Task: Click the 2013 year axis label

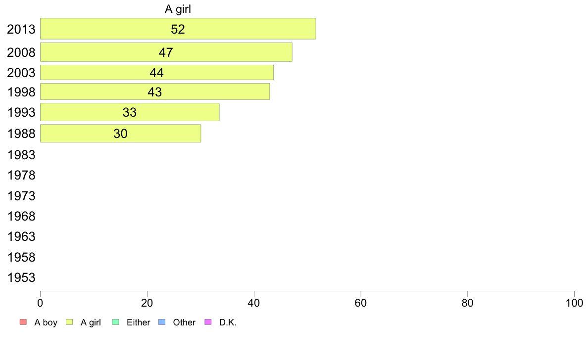Action: [x=21, y=29]
